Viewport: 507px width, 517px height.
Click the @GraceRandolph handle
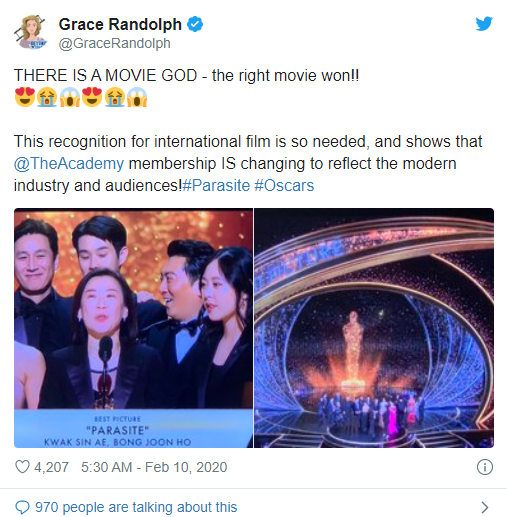point(115,43)
